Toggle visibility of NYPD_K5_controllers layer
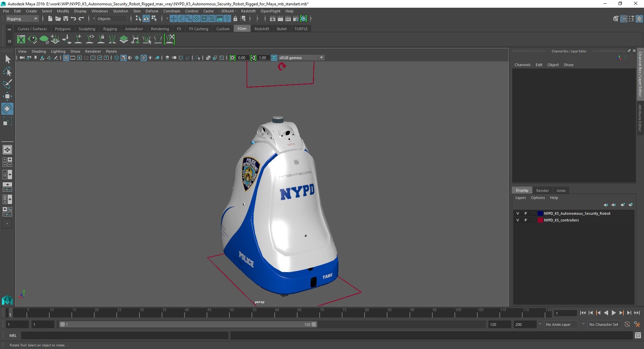The image size is (644, 349). point(518,220)
